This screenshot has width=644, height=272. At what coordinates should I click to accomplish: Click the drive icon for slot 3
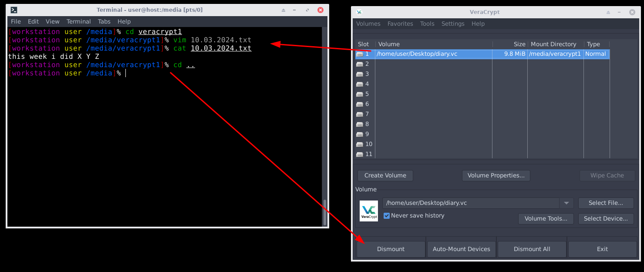tap(360, 74)
